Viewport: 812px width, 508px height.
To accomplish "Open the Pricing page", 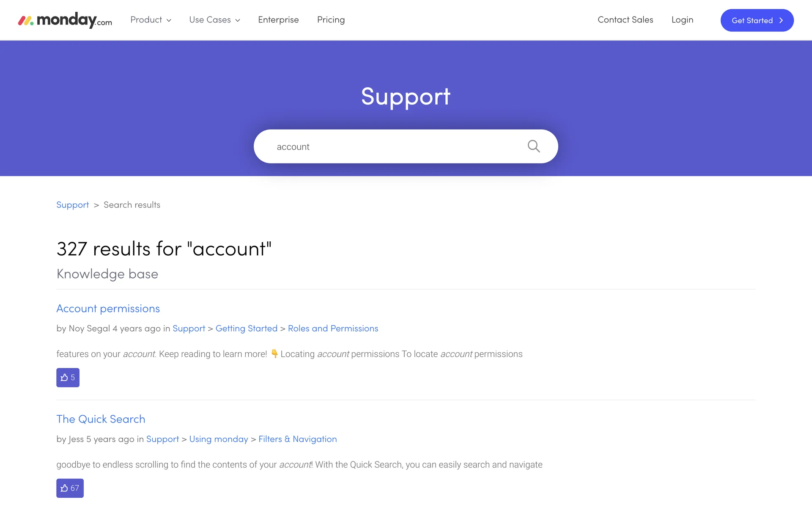I will pos(331,20).
